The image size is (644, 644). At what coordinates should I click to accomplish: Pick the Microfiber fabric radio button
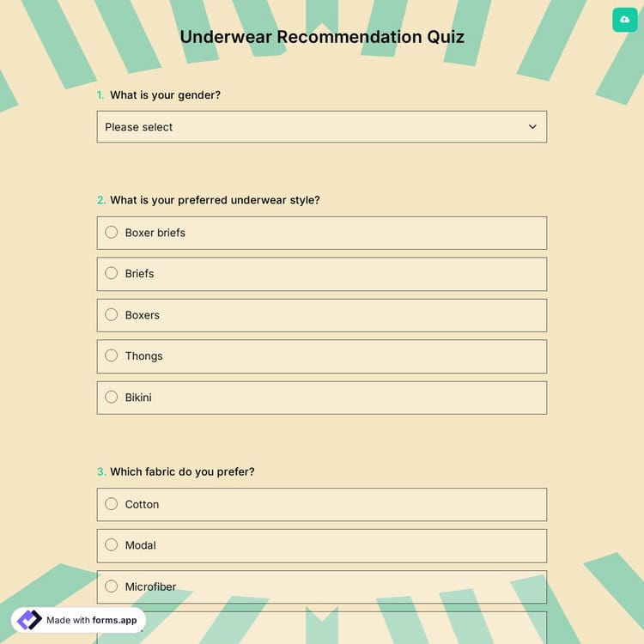(112, 586)
